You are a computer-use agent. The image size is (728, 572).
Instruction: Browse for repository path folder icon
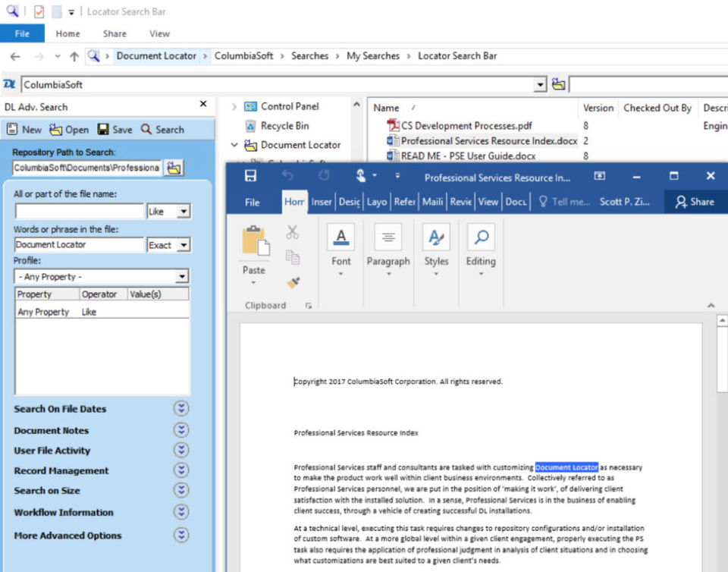pyautogui.click(x=174, y=168)
